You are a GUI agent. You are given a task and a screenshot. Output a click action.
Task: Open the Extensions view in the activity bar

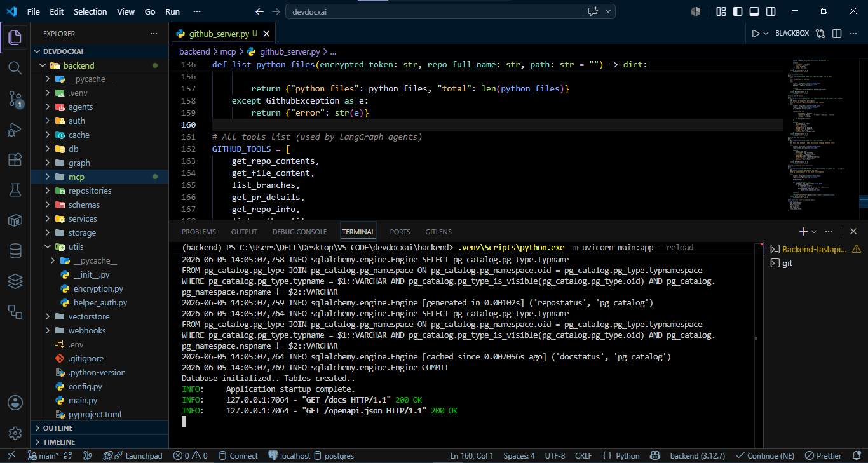15,160
